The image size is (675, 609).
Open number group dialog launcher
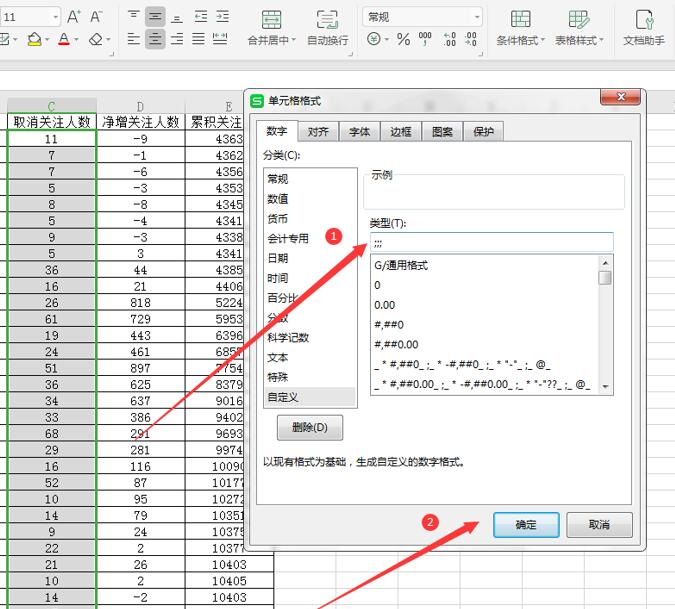(480, 54)
